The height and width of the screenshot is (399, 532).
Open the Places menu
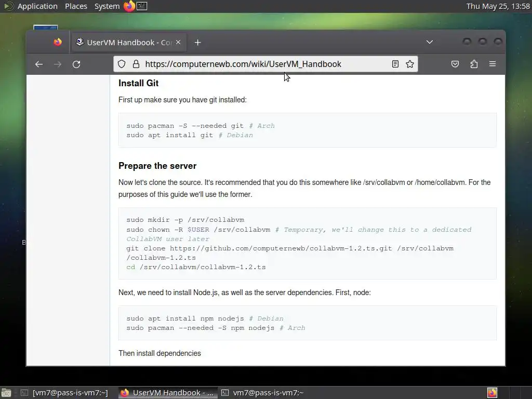click(76, 6)
